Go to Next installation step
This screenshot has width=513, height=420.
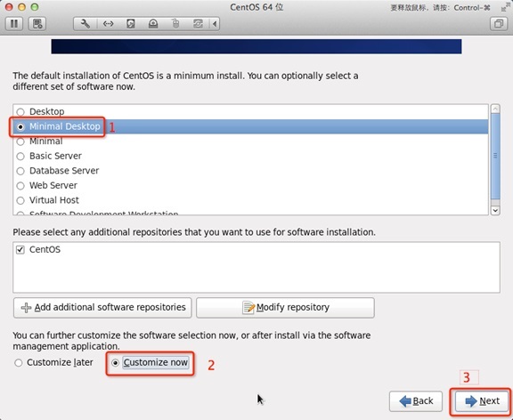(481, 401)
